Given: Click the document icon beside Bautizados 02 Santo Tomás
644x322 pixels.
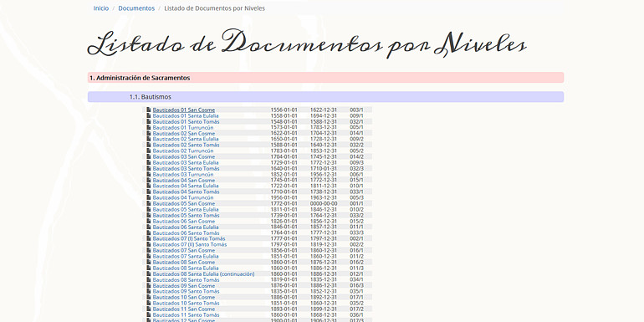Looking at the screenshot, I should (149, 145).
